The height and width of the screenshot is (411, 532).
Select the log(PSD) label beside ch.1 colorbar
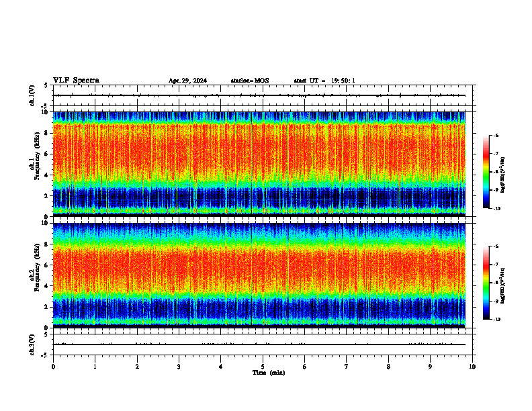503,175
